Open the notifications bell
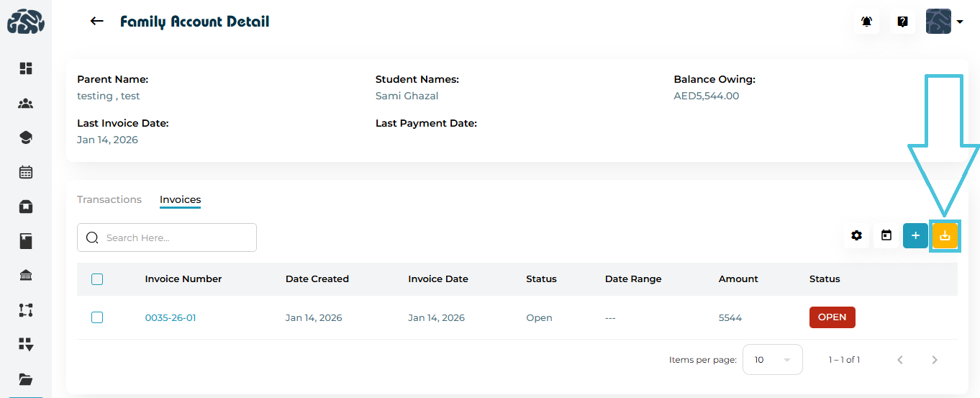 866,22
